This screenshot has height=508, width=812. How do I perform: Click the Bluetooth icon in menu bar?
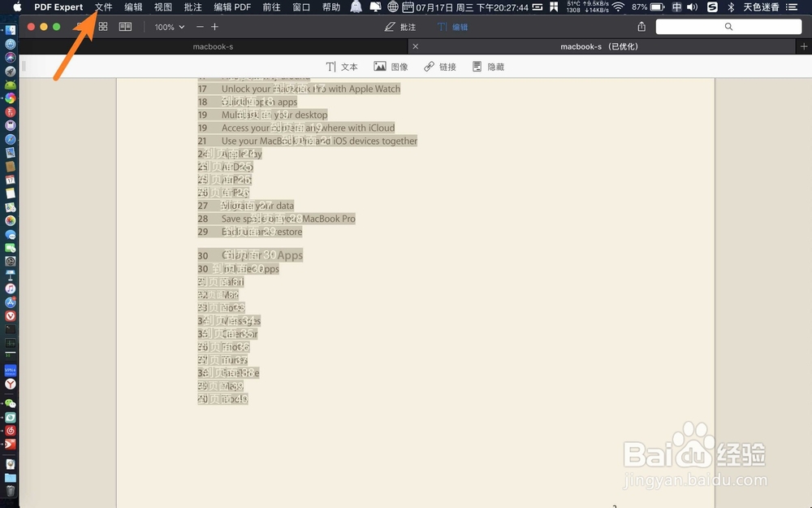(x=731, y=7)
